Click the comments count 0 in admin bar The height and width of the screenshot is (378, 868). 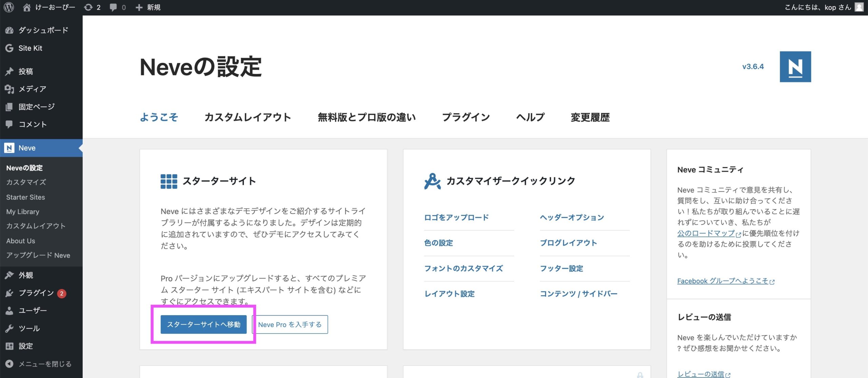[x=124, y=7]
